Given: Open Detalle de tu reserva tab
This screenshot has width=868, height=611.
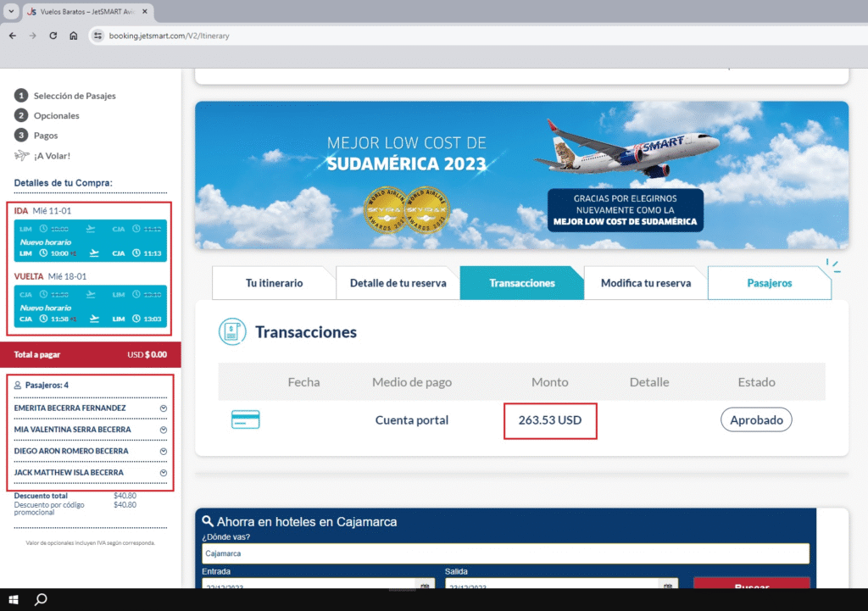Looking at the screenshot, I should click(x=398, y=283).
